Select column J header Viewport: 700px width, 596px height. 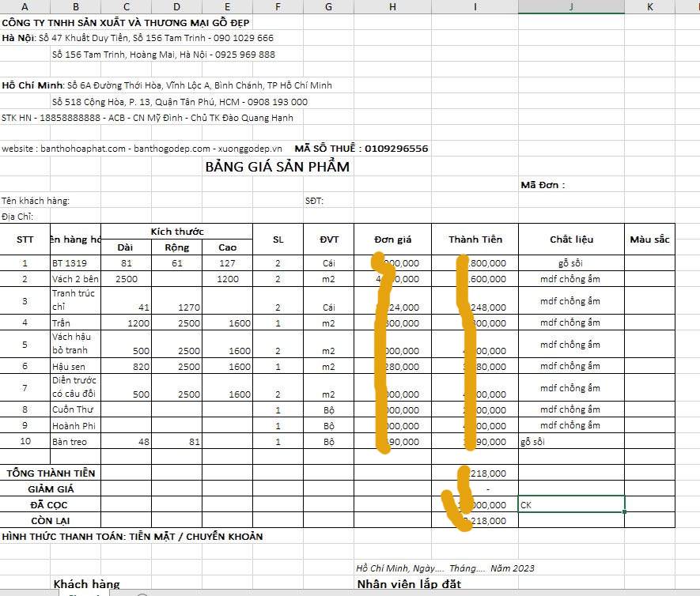(571, 6)
